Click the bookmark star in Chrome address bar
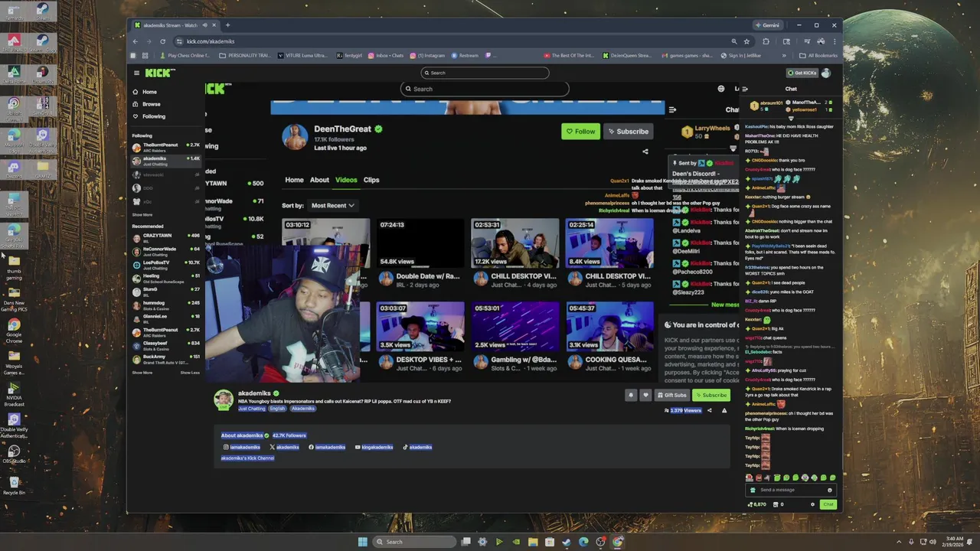This screenshot has width=980, height=551. (x=746, y=41)
